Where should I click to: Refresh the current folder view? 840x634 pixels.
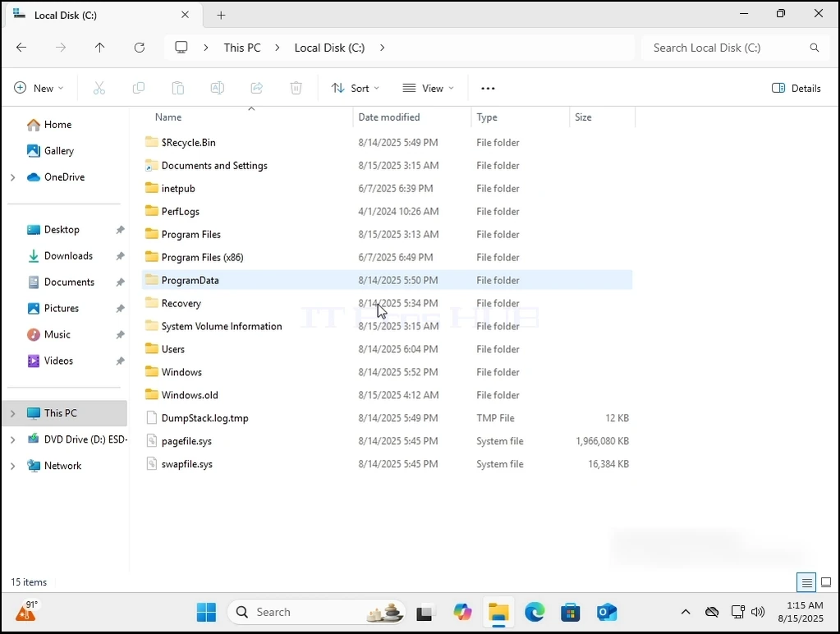tap(140, 48)
